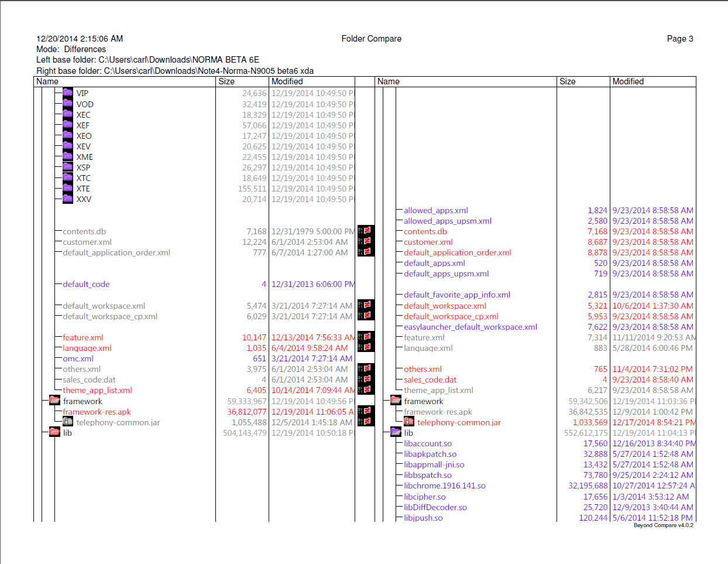Select the difference marker for sales_code.dat
Image resolution: width=728 pixels, height=564 pixels.
click(x=366, y=379)
